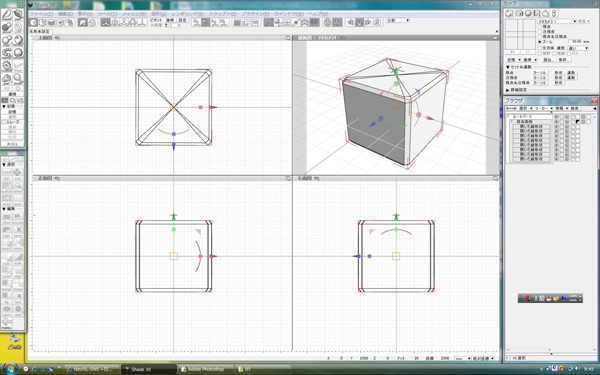The height and width of the screenshot is (375, 600).
Task: Select the knife mesh edit tool
Action: [x=18, y=258]
